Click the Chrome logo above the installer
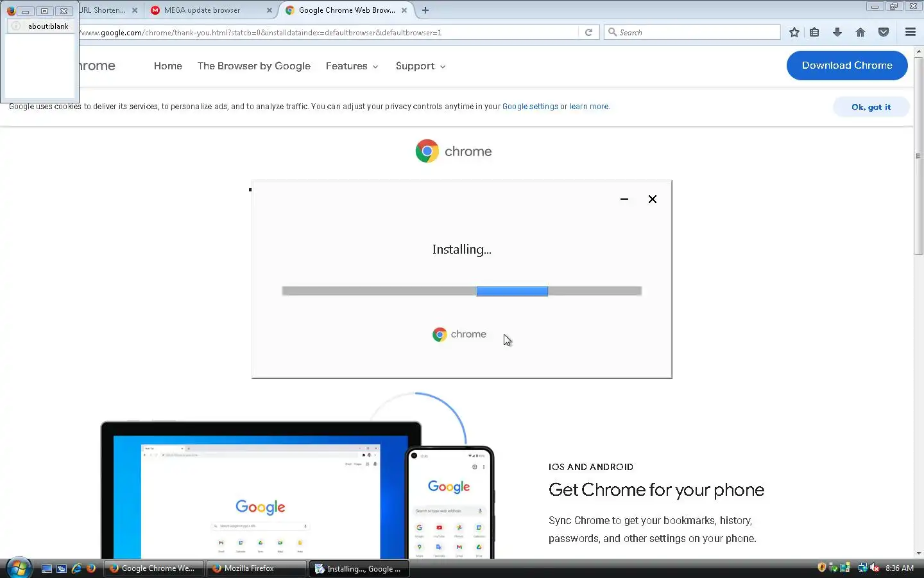Screen dimensions: 924x578 [x=454, y=151]
